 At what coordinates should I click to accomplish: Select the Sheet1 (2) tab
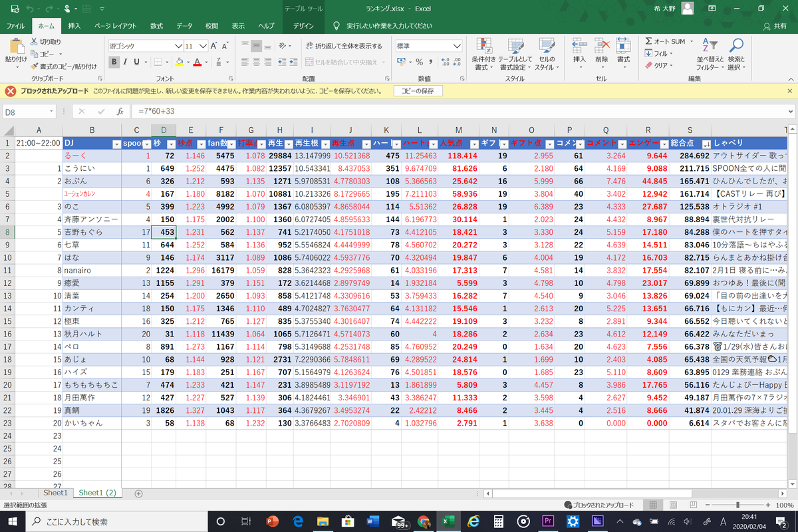coord(97,493)
